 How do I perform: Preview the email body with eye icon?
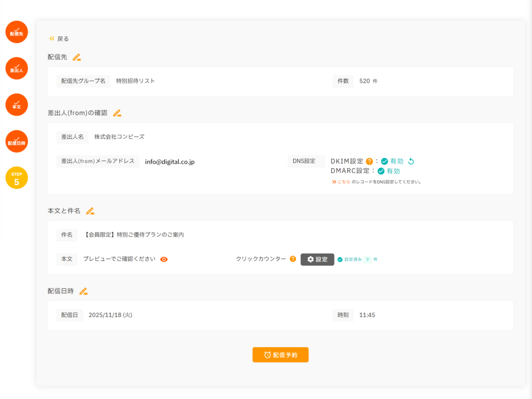pos(164,259)
